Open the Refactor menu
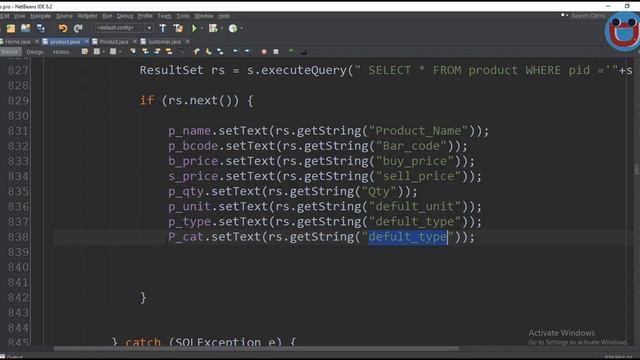Screen dimensions: 640x360 87,16
